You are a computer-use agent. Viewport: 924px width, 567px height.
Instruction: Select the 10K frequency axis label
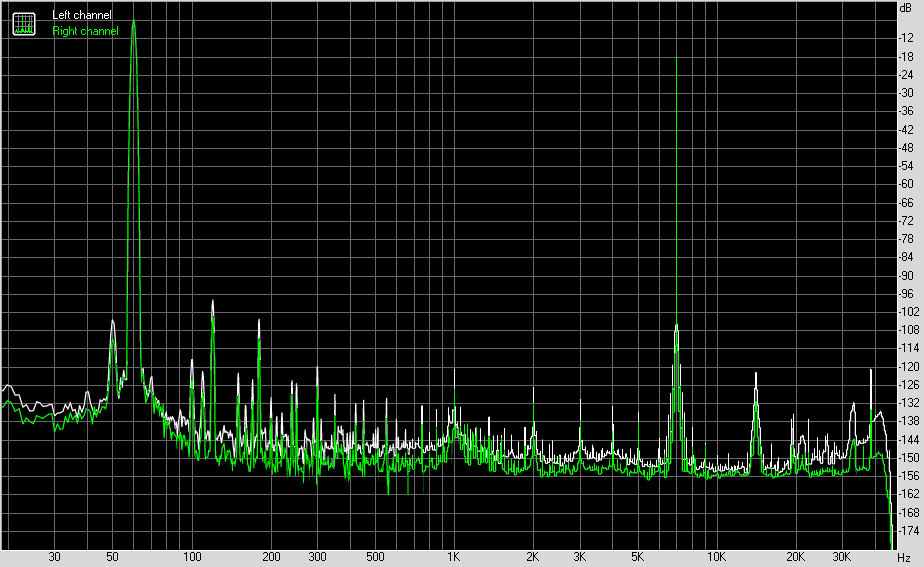point(717,557)
